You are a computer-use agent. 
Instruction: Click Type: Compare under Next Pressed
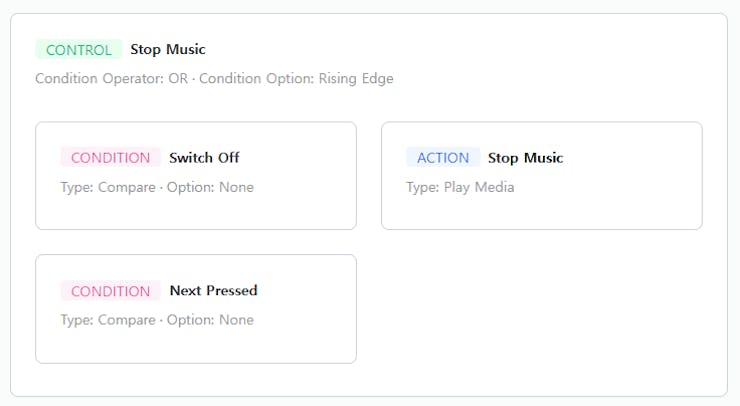pyautogui.click(x=108, y=320)
